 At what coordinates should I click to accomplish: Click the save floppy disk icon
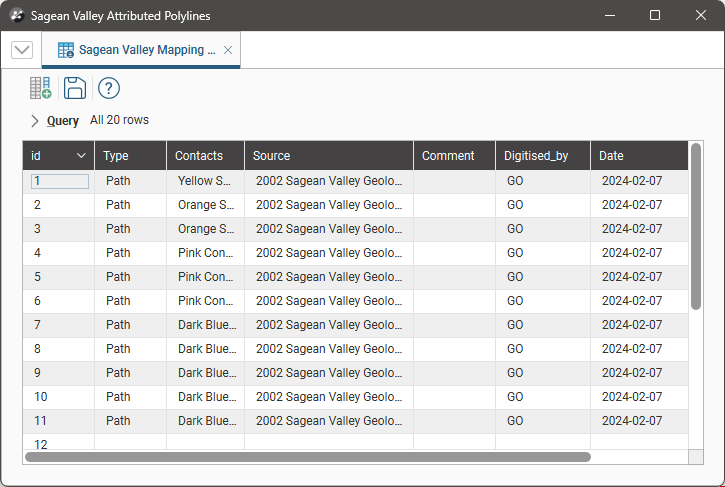(x=74, y=88)
